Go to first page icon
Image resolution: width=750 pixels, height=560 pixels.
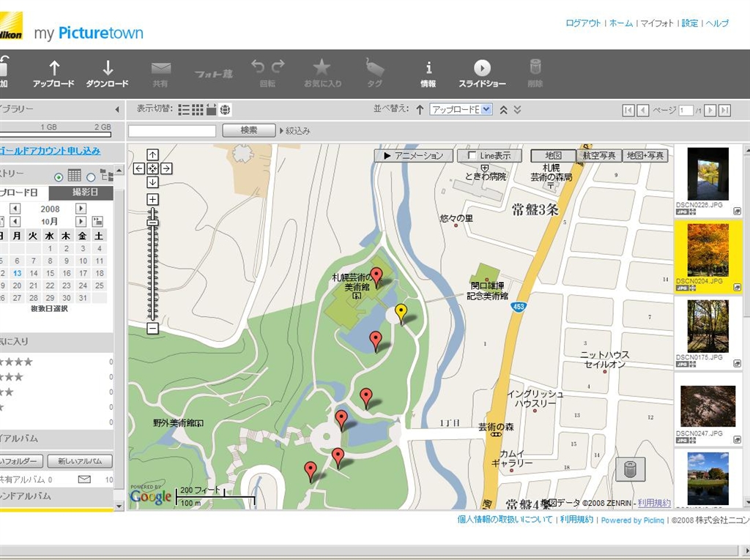pyautogui.click(x=628, y=111)
